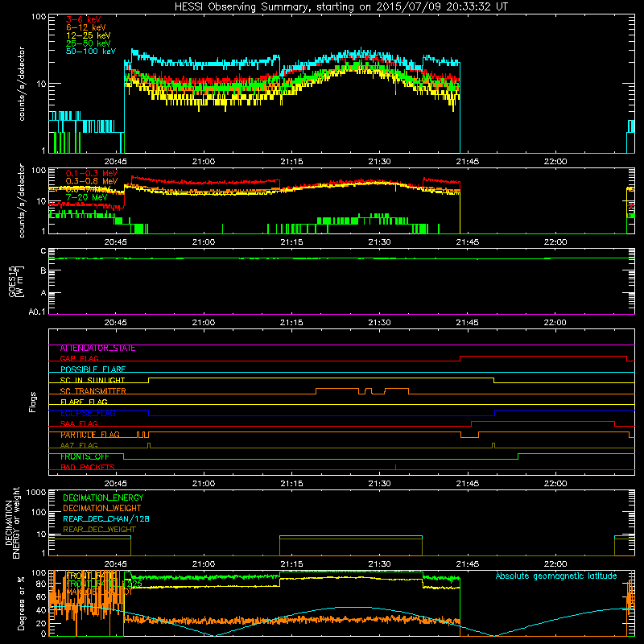The height and width of the screenshot is (644, 644).
Task: Select the C class tick on GOES axis
Action: point(43,251)
